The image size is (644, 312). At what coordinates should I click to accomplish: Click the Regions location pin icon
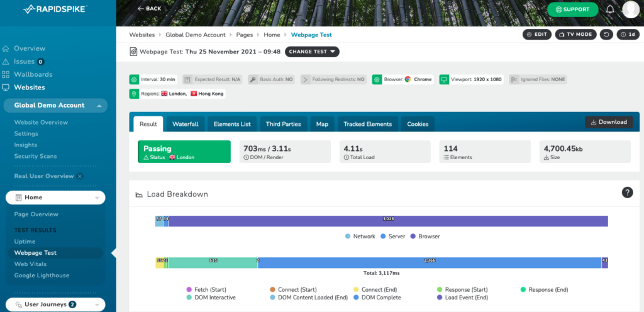coord(133,94)
